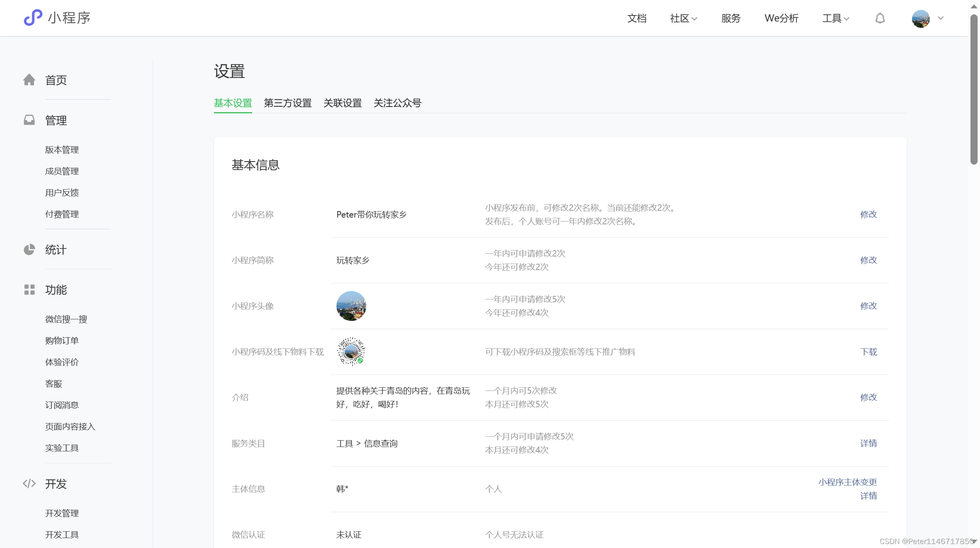The width and height of the screenshot is (980, 548).
Task: Open the 小程序主体变更 link
Action: 847,482
